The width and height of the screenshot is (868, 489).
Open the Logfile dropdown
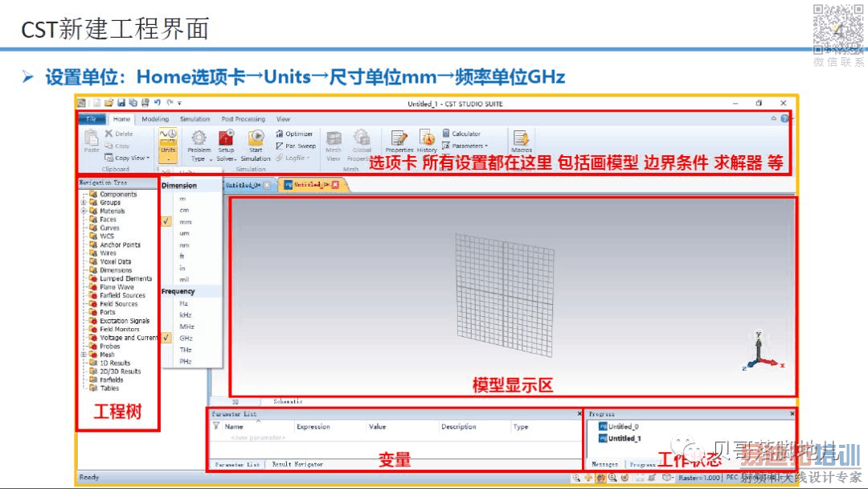292,158
